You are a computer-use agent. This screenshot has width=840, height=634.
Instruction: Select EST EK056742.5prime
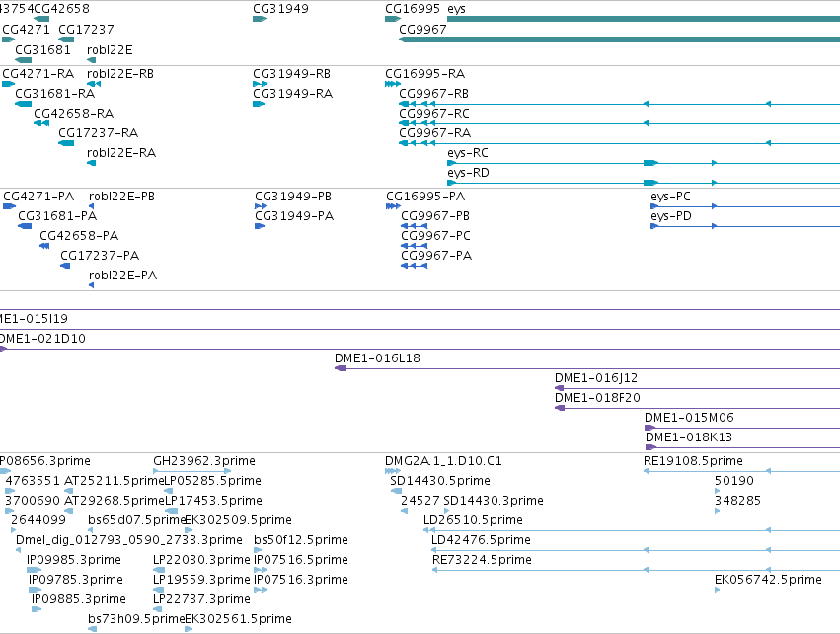coord(768,580)
